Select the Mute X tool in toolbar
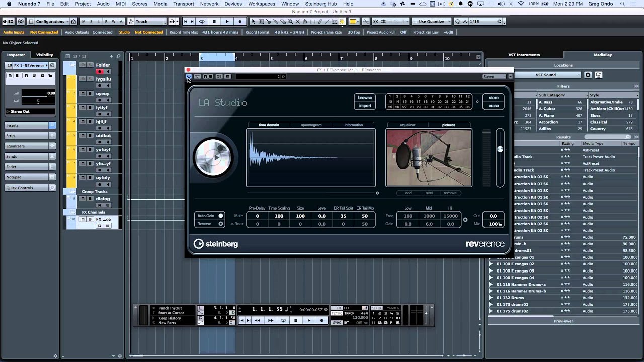This screenshot has width=644, height=362. (298, 22)
